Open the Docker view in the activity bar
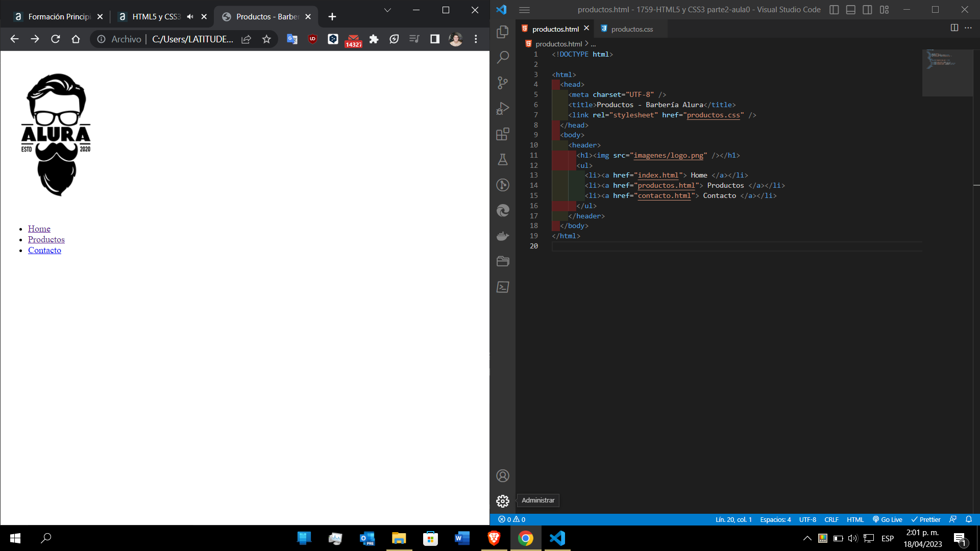 click(x=503, y=236)
